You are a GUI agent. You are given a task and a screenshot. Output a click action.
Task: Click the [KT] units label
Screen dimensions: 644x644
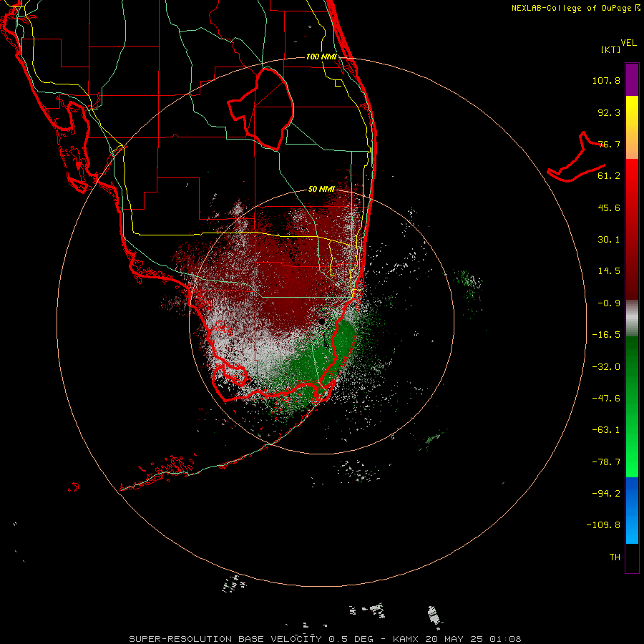coord(611,49)
